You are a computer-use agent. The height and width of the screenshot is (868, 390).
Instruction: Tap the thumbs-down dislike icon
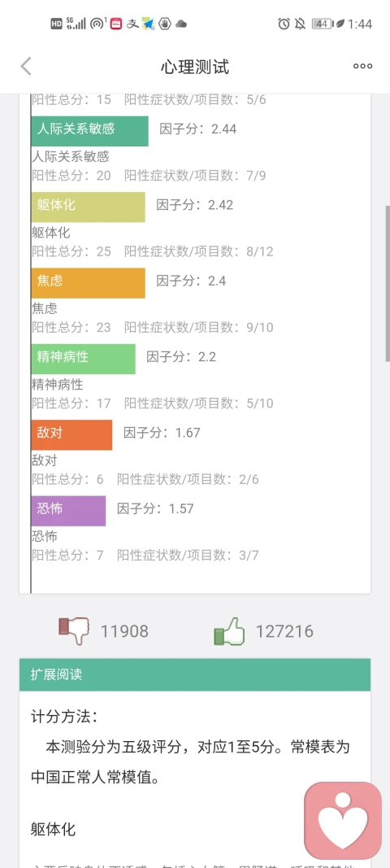74,631
